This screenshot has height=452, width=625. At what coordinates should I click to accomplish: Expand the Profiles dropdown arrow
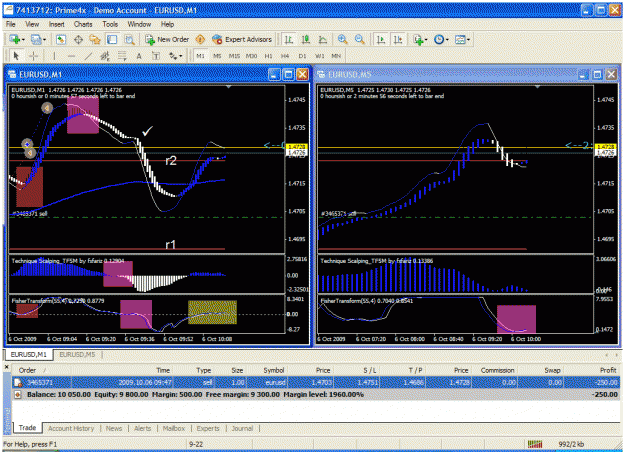[x=44, y=39]
